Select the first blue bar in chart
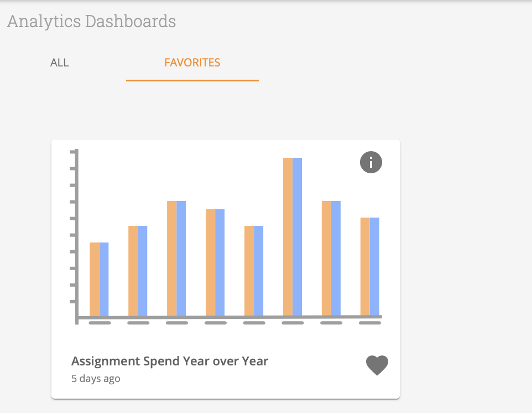 click(104, 279)
